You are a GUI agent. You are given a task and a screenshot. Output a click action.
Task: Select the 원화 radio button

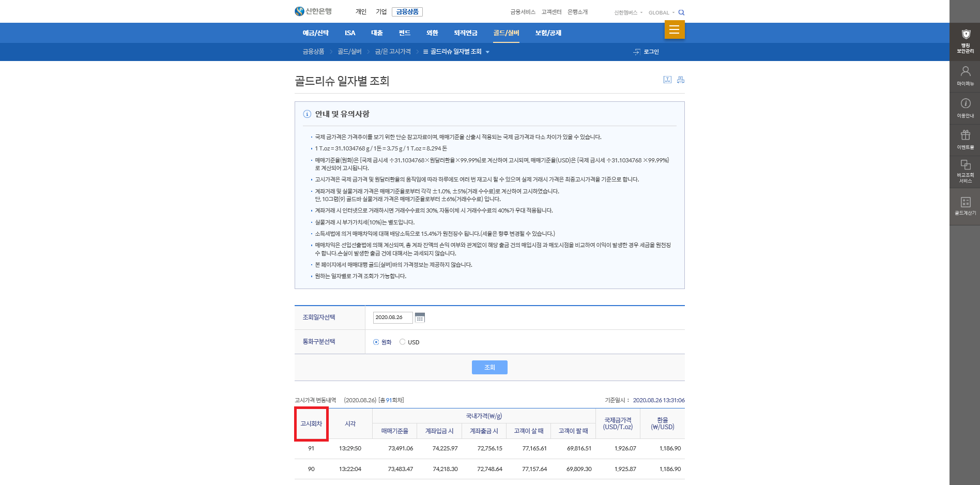[x=375, y=342]
